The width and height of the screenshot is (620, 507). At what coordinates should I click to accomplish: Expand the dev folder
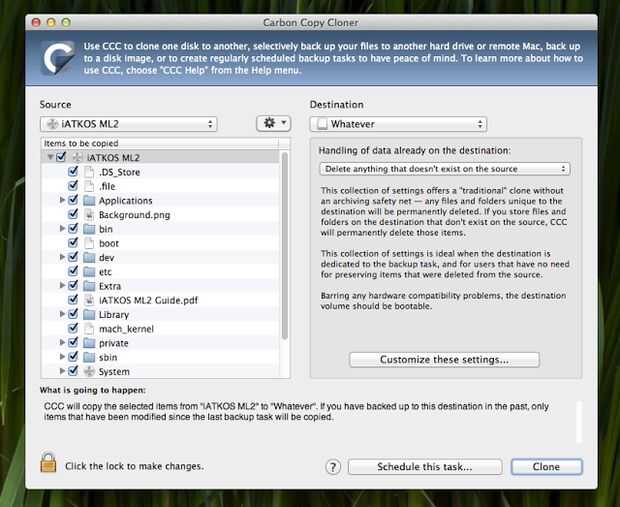(x=62, y=257)
